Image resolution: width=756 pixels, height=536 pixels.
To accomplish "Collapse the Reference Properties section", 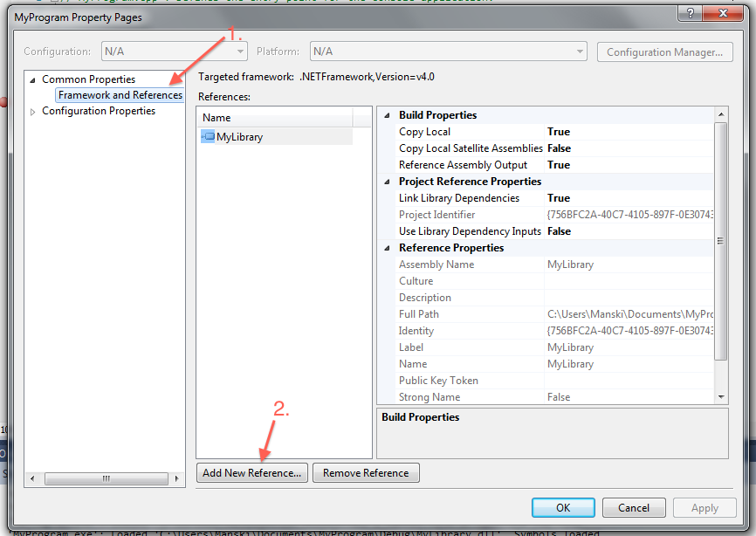I will [387, 248].
